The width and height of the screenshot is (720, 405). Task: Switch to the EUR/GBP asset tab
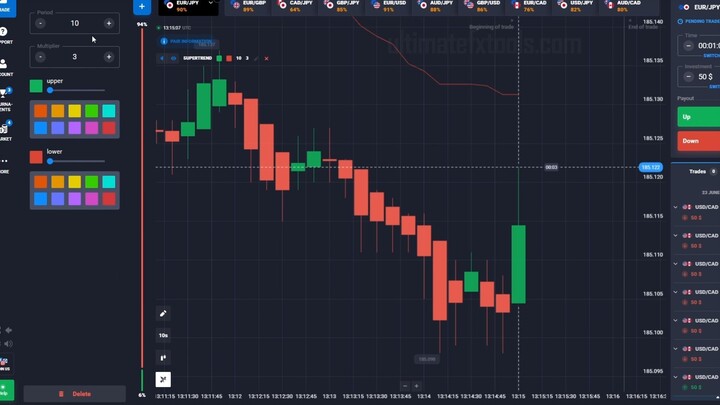[249, 6]
